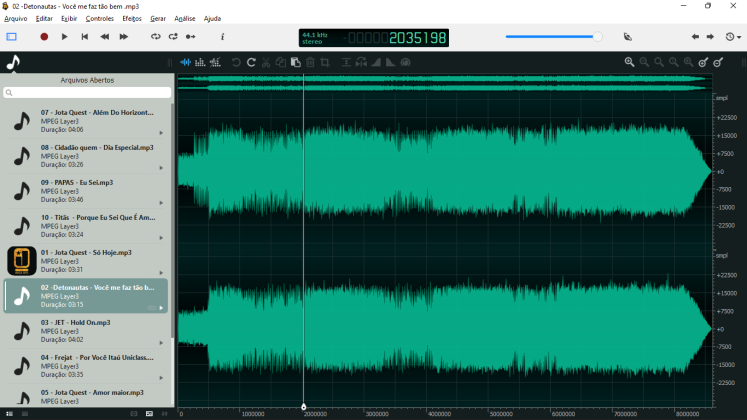Expand options arrow for 07 - Jota Quest file
This screenshot has height=420, width=747.
coord(161,133)
